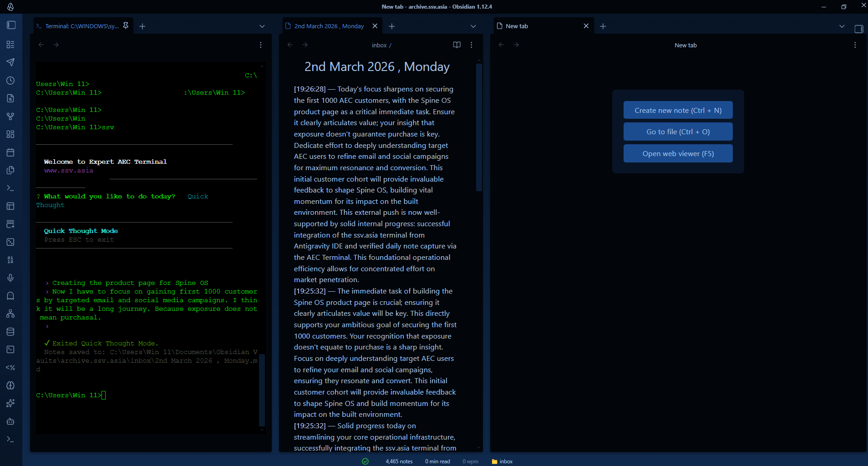Select the paper-plane send icon in the sidebar
The height and width of the screenshot is (466, 868).
click(10, 62)
